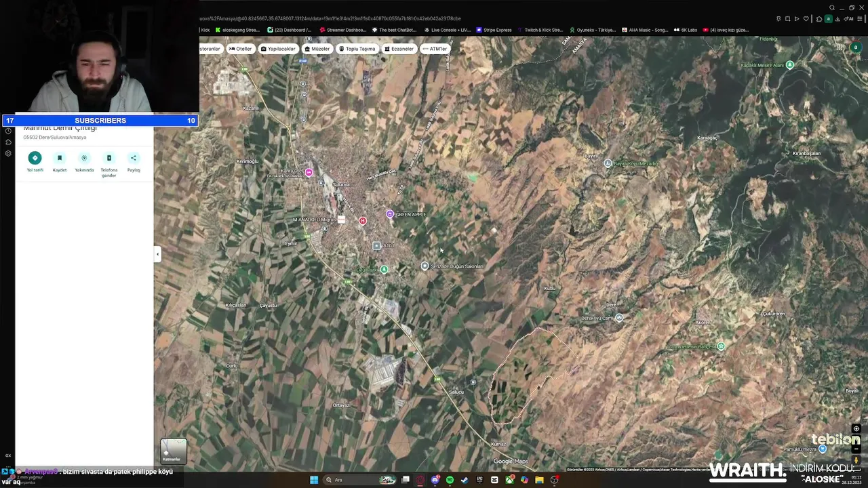
Task: Share the place with the Paylaş icon
Action: [x=134, y=158]
